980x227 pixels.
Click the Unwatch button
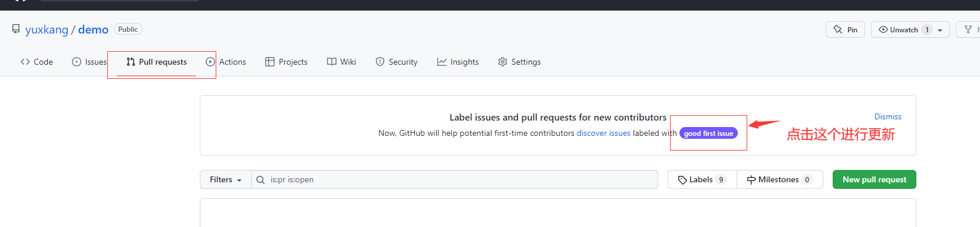coord(903,29)
